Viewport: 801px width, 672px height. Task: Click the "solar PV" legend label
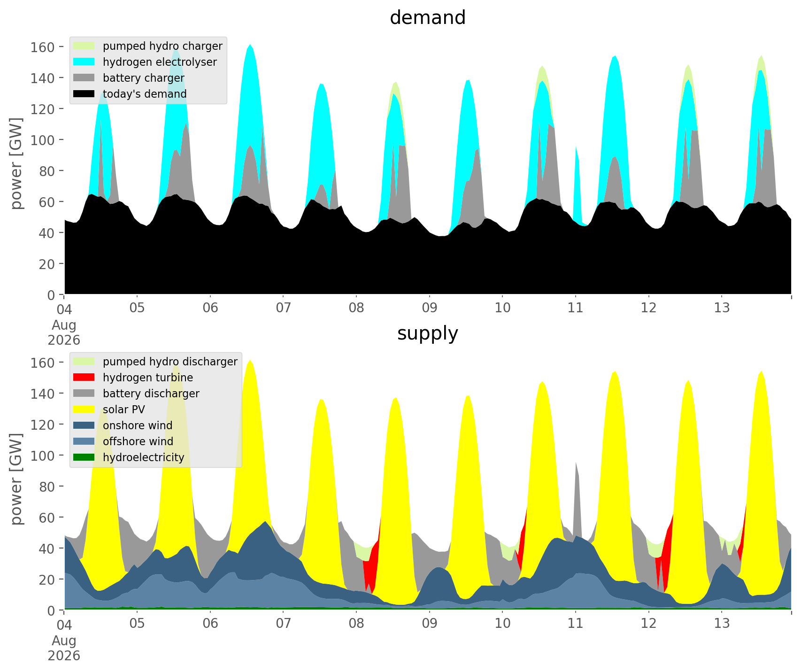click(124, 409)
